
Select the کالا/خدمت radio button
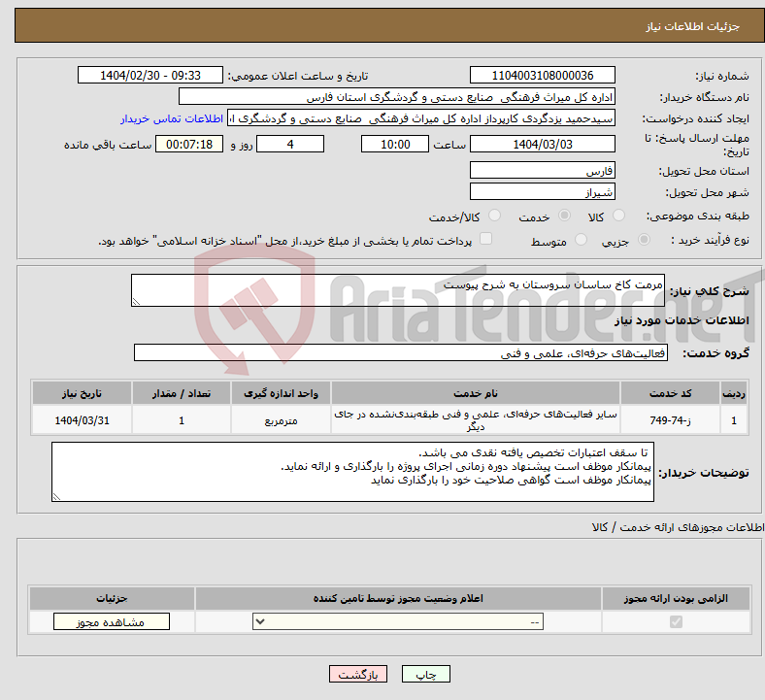(494, 216)
